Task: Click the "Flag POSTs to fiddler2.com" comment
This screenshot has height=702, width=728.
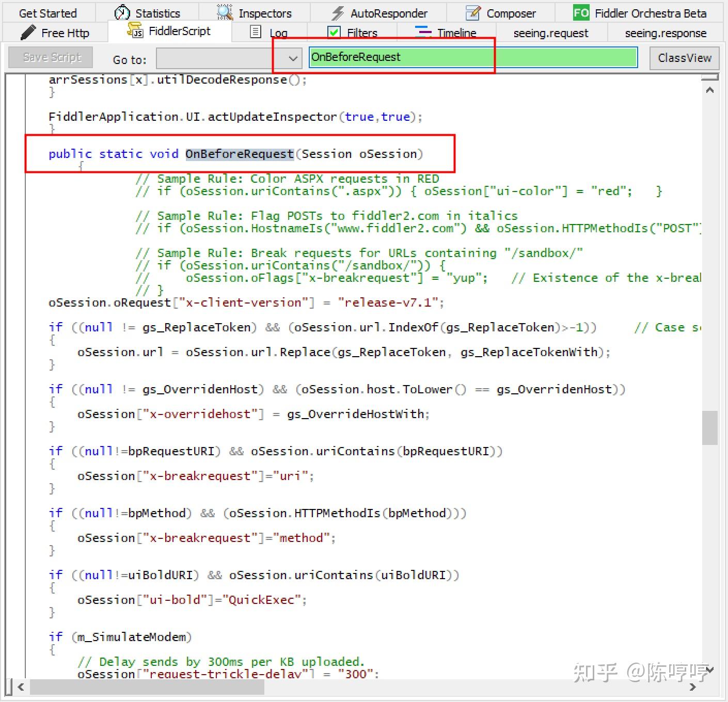Action: coord(327,216)
